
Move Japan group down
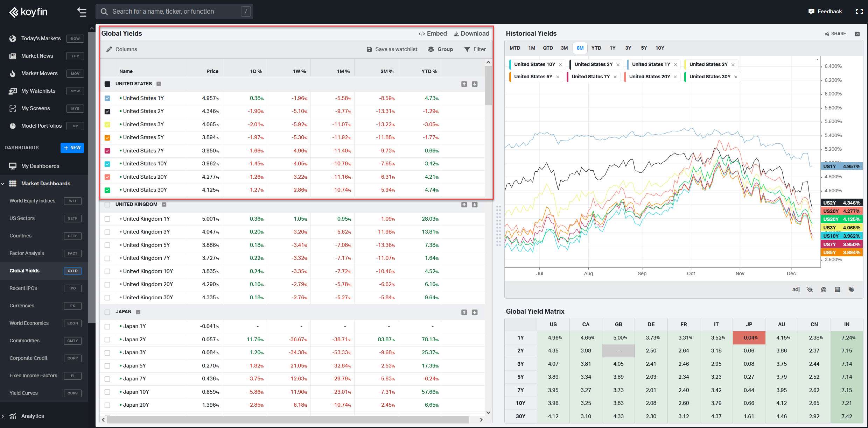pos(475,312)
